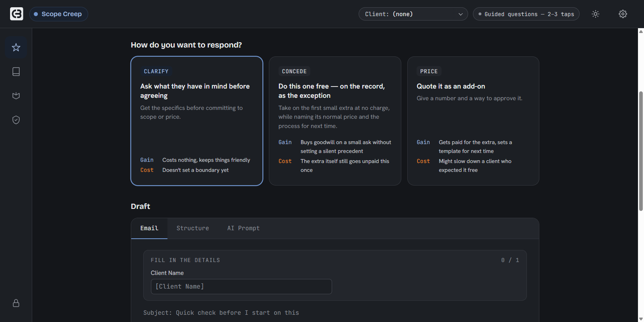Open the shield check sidebar icon
Image resolution: width=644 pixels, height=322 pixels.
pos(16,120)
